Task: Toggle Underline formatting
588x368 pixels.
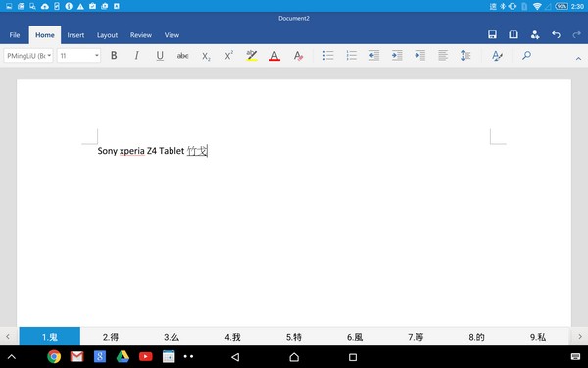Action: (160, 56)
